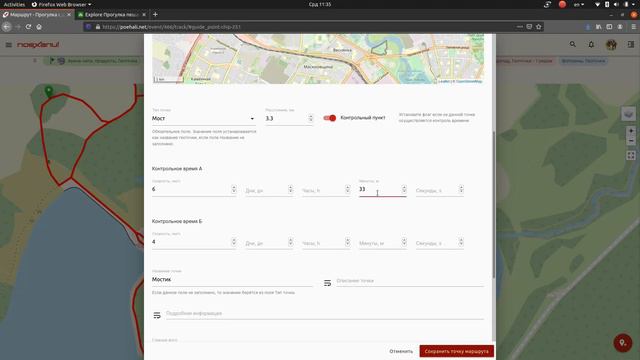Open Firefox home page
The width and height of the screenshot is (640, 360).
[x=39, y=27]
